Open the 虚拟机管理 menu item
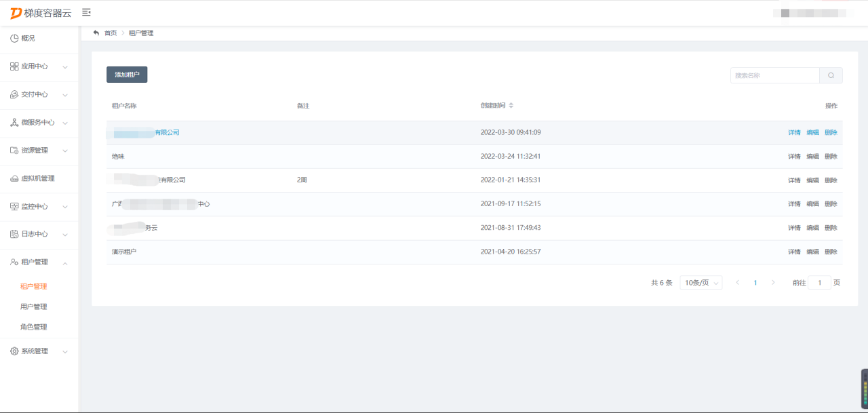The width and height of the screenshot is (868, 413). pyautogui.click(x=39, y=178)
